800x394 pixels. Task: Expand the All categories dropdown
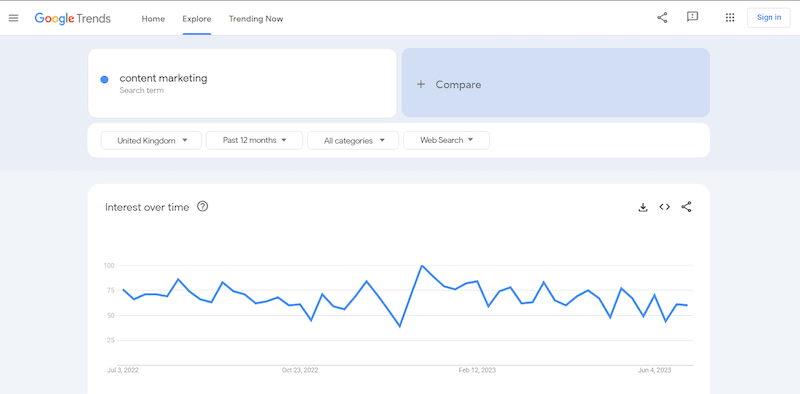coord(353,140)
